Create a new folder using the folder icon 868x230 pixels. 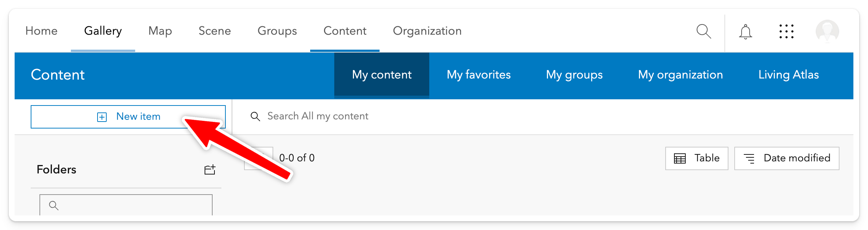(210, 170)
